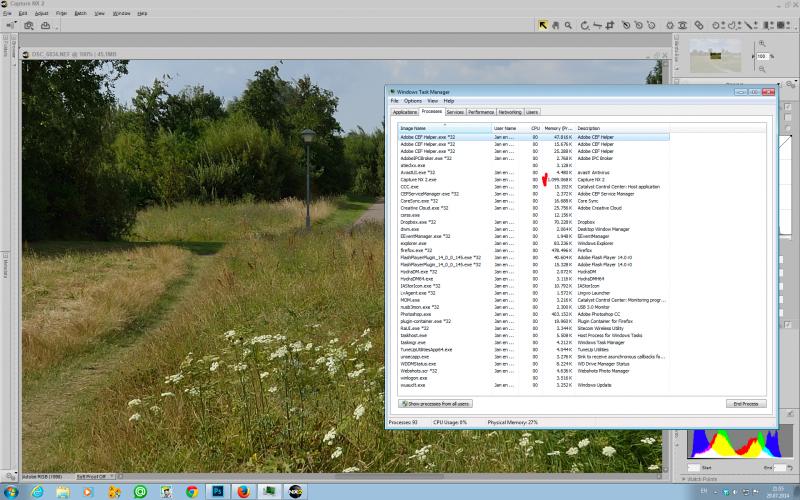Switch to the Applications tab in Task Manager

click(x=405, y=112)
